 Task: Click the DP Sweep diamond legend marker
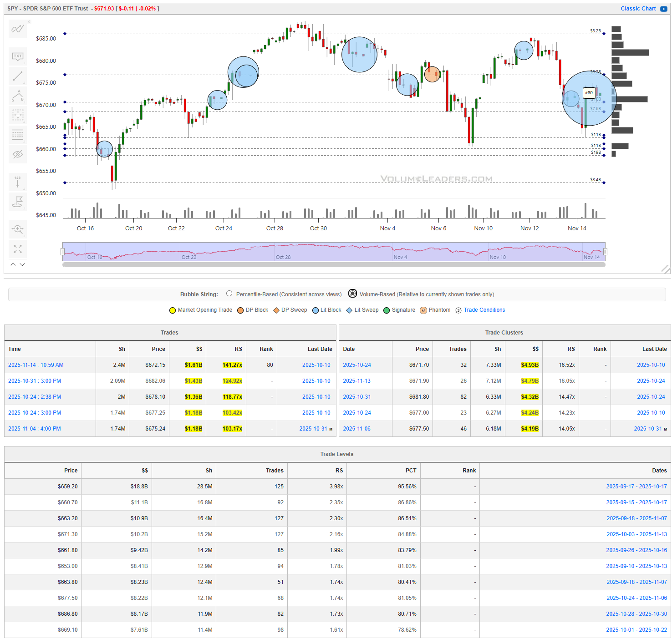[276, 310]
